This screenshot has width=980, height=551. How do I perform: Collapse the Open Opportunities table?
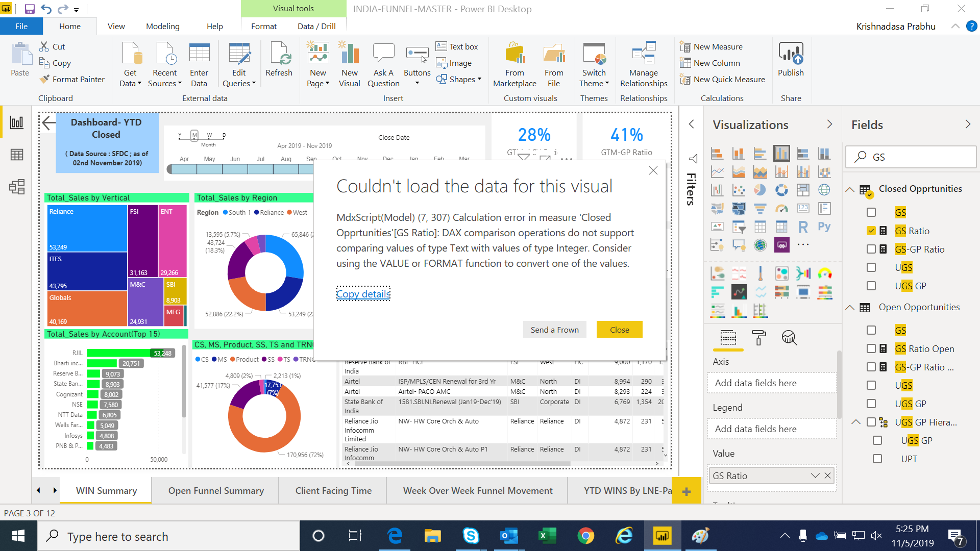[x=850, y=307]
